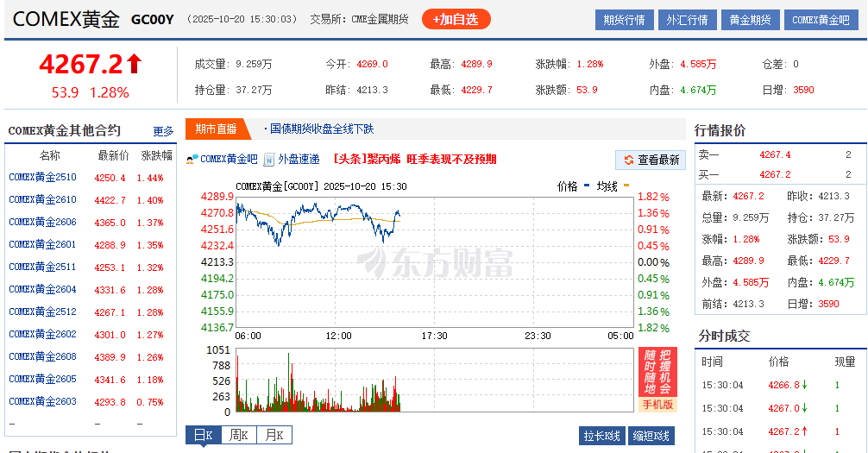Switch to the 日K chart tab
The image size is (868, 453).
tap(204, 435)
